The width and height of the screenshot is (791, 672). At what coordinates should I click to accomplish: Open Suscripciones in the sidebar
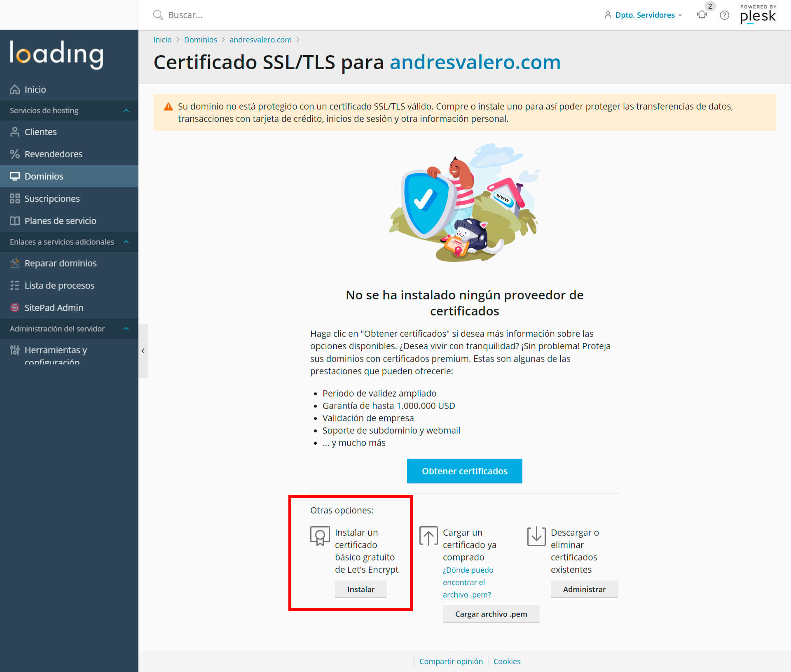tap(69, 198)
